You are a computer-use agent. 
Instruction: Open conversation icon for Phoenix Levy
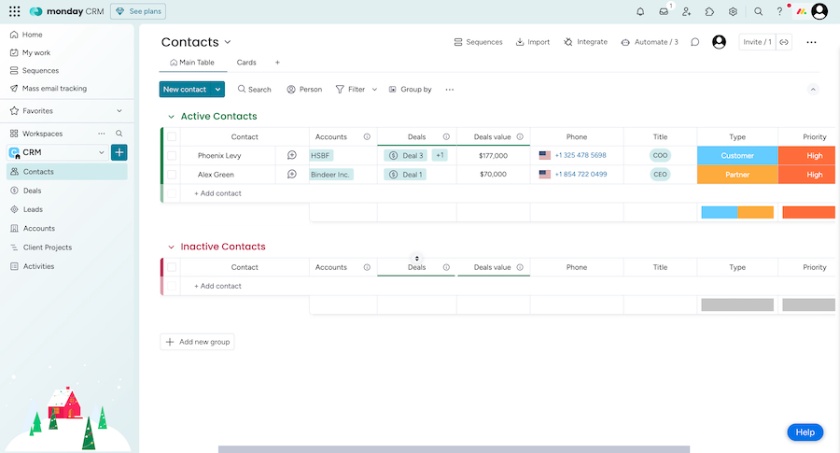[x=292, y=155]
